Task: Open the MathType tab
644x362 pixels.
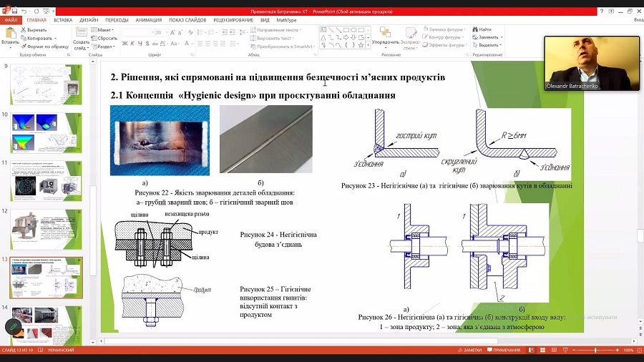Action: pyautogui.click(x=286, y=20)
